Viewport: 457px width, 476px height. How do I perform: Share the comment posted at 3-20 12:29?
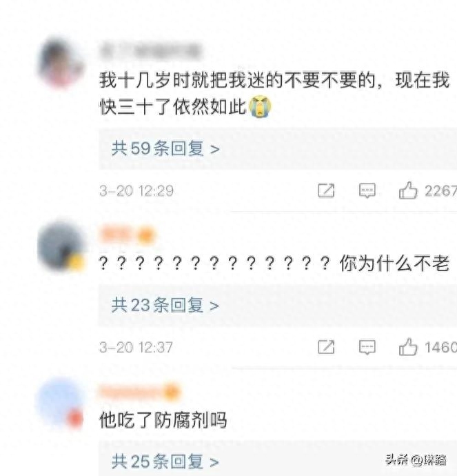point(326,190)
